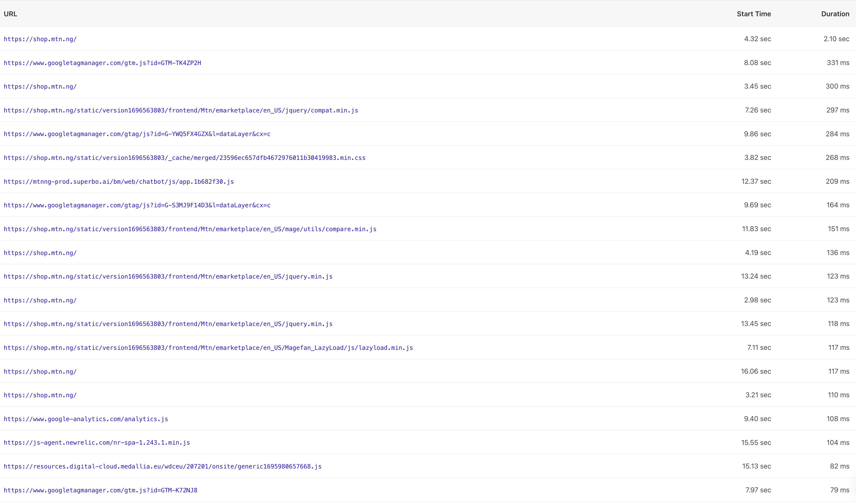Select the 284 ms duration cell
This screenshot has height=504, width=856.
click(x=837, y=134)
